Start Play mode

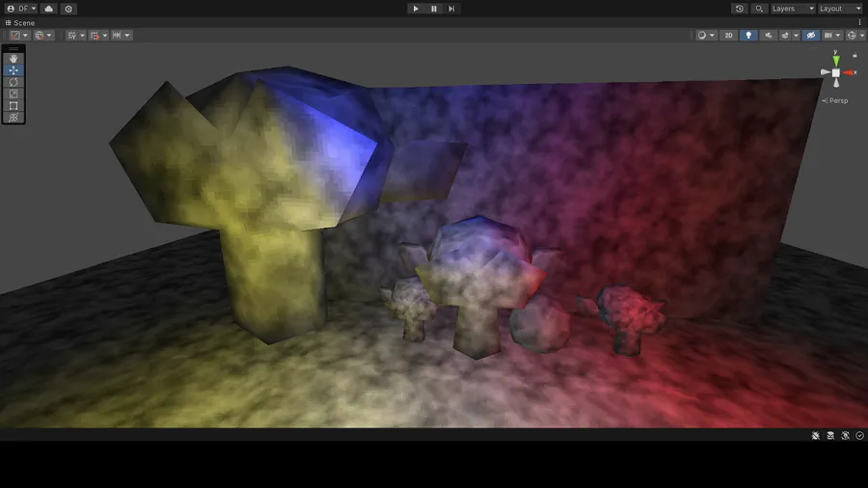416,9
